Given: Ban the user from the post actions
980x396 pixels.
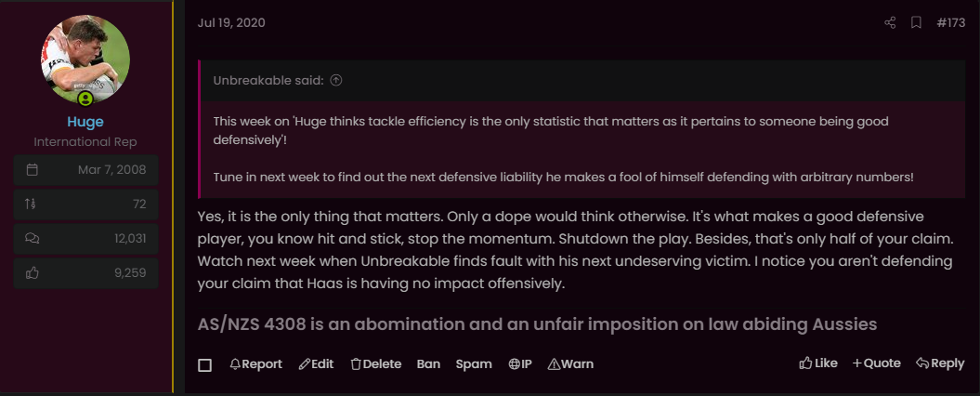Looking at the screenshot, I should pyautogui.click(x=428, y=364).
